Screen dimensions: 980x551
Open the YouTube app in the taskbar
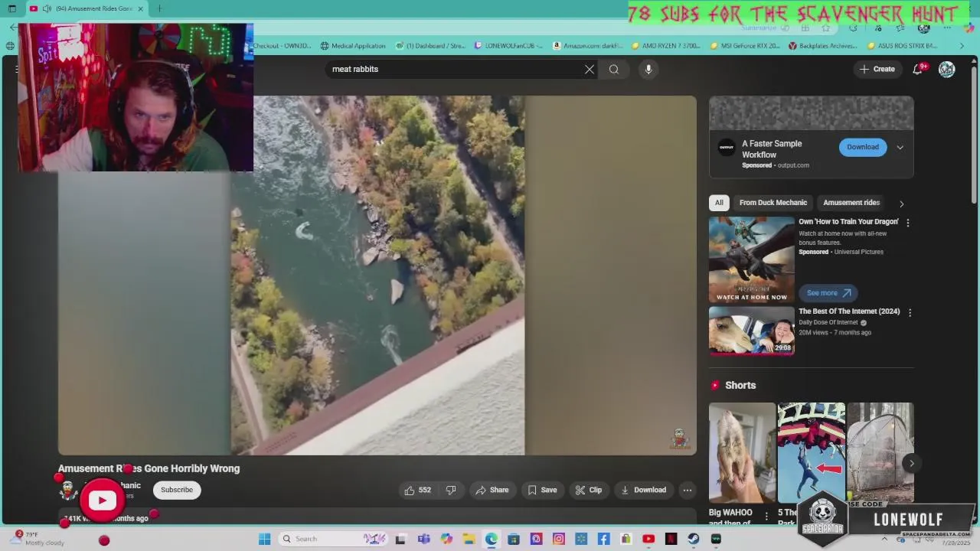tap(648, 539)
